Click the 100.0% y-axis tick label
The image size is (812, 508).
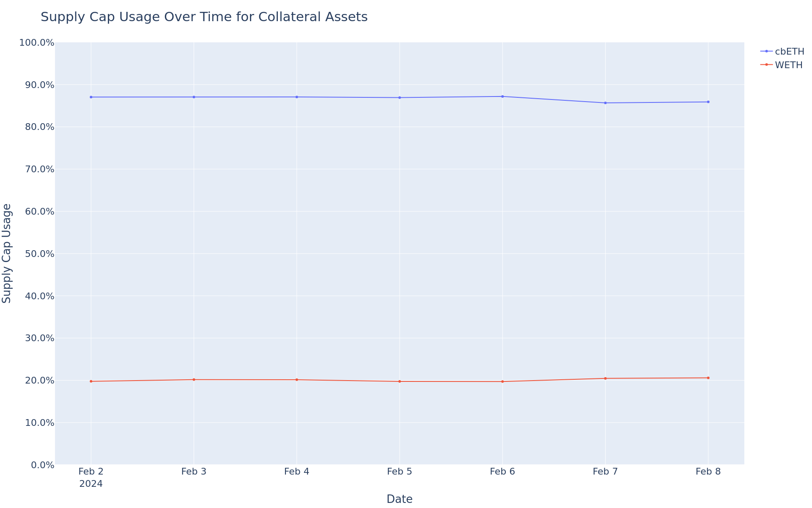pyautogui.click(x=37, y=43)
